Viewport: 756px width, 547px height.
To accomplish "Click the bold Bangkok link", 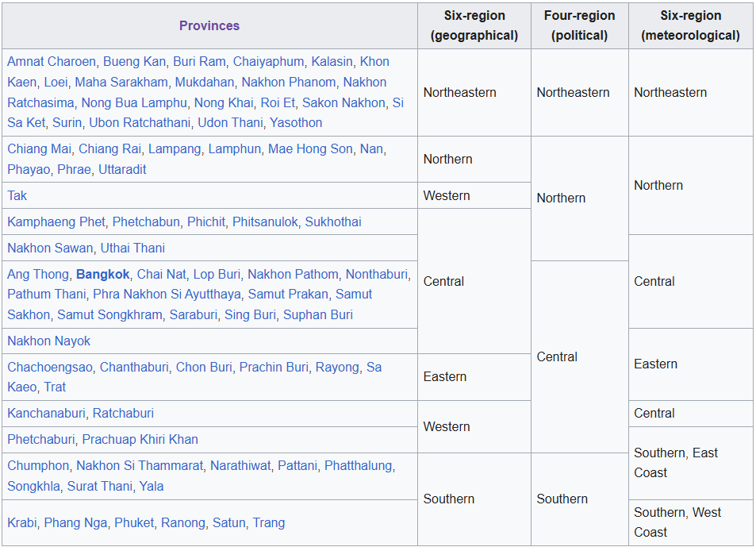I will pos(102,274).
